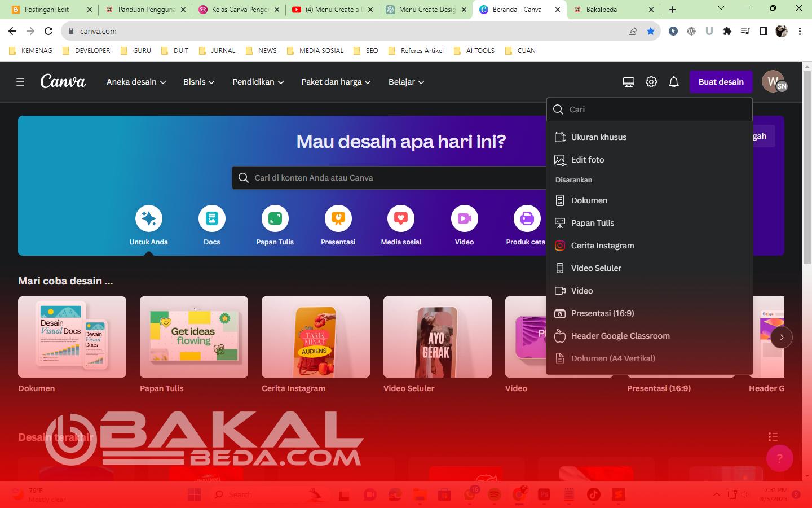Pick Cerita Instagram from suggested list

(650, 246)
